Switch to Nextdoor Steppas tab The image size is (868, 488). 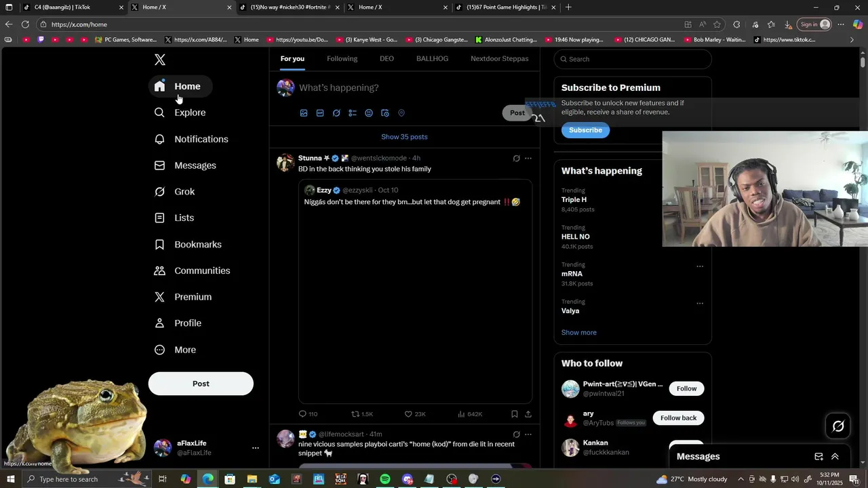(500, 59)
